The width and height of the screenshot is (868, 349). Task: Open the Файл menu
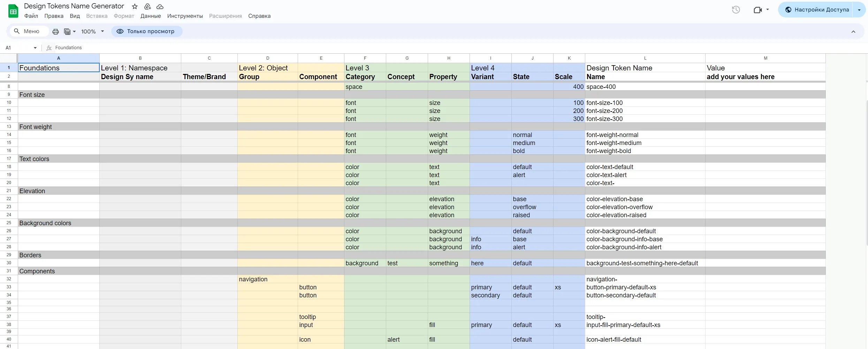pyautogui.click(x=31, y=16)
